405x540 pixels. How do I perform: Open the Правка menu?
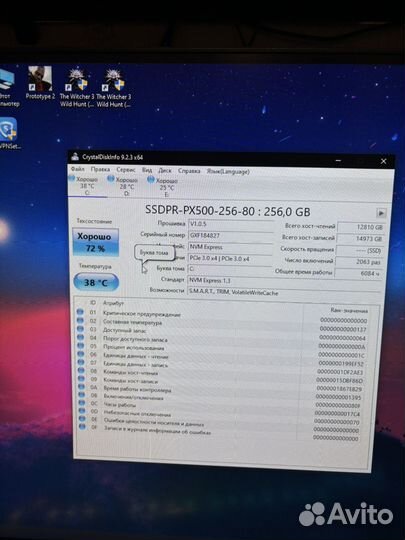tap(100, 169)
